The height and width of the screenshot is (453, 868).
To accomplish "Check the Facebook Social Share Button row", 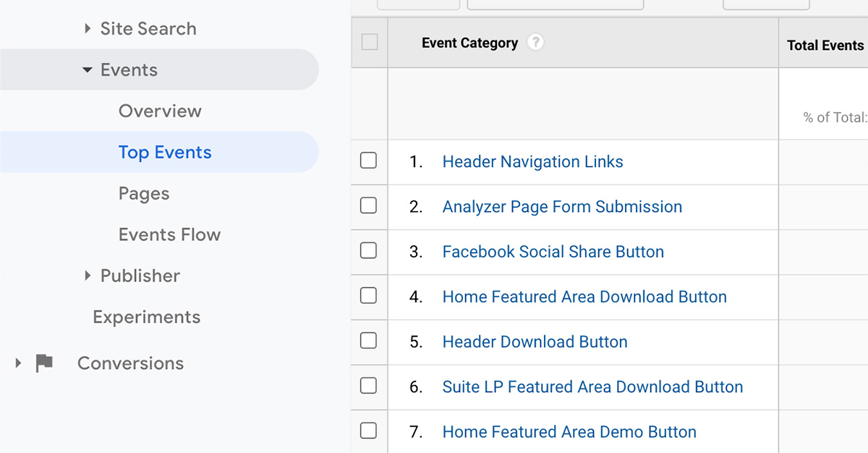I will point(369,251).
